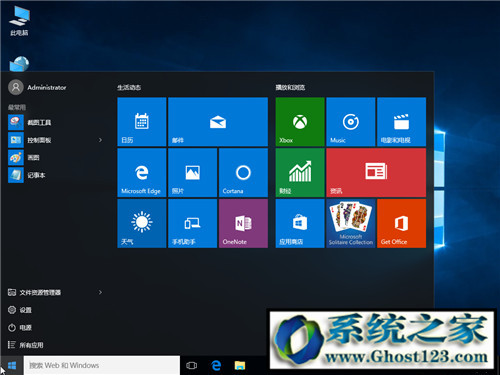
Task: Open the Cortana tile
Action: pos(243,173)
